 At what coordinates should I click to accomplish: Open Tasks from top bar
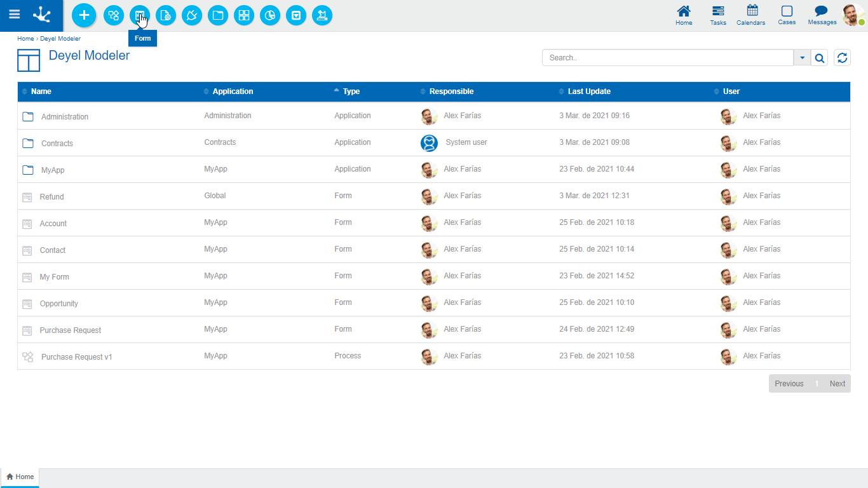[718, 15]
